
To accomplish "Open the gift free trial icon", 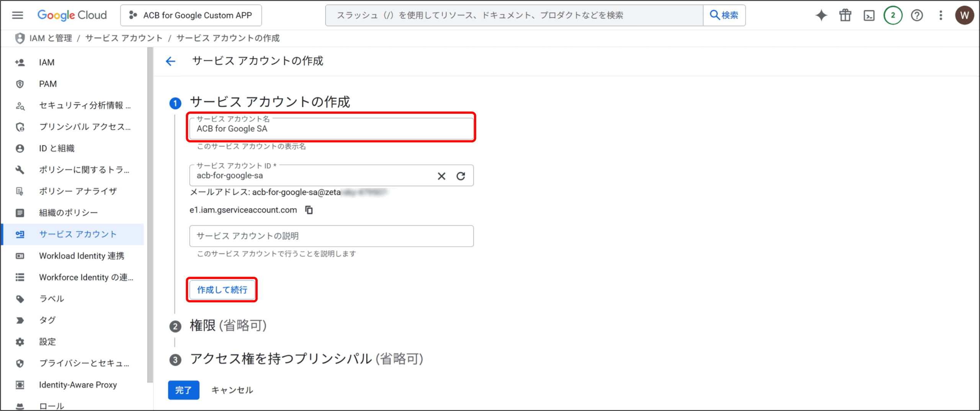I will point(845,15).
